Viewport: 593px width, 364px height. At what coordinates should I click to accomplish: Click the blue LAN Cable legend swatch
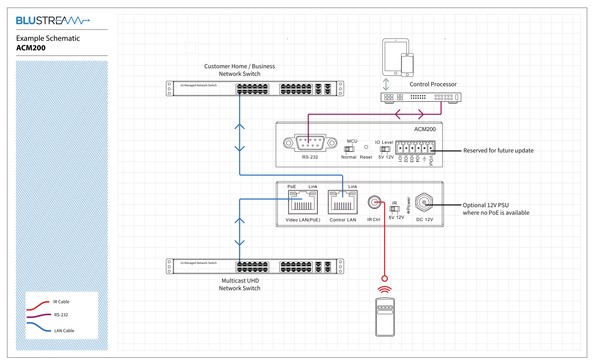pos(39,327)
